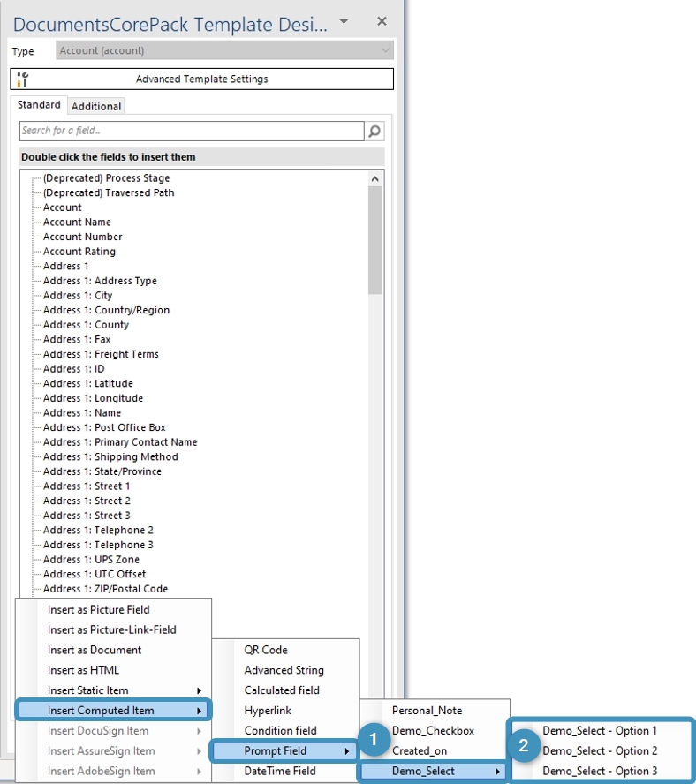Select Address 1: Latitude
This screenshot has height=784, width=696.
[87, 383]
